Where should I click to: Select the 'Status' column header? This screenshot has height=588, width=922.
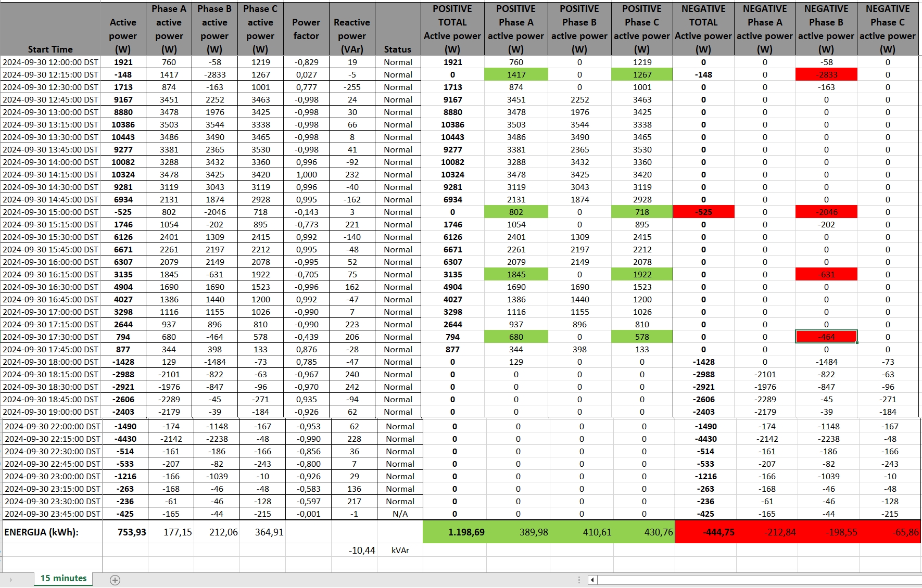398,29
